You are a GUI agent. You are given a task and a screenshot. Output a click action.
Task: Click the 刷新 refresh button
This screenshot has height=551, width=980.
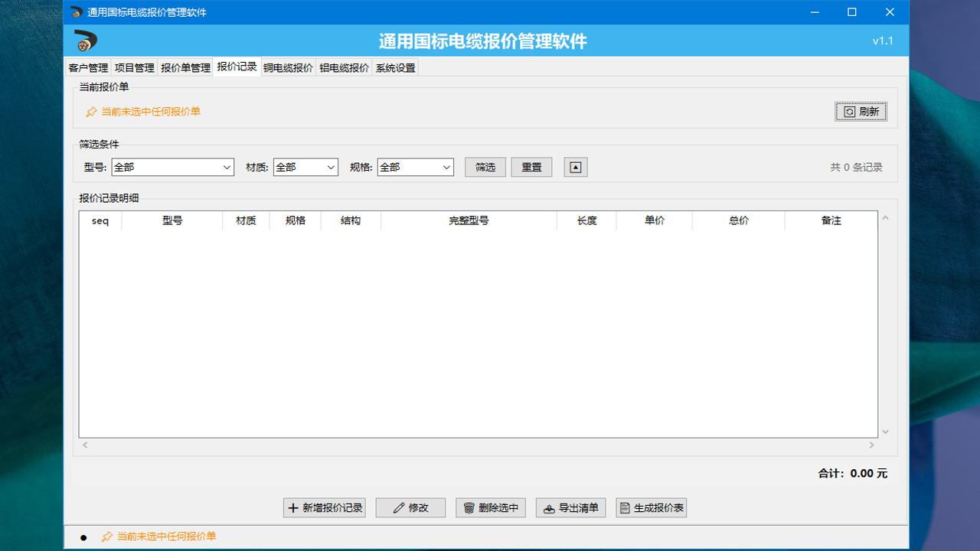tap(861, 112)
